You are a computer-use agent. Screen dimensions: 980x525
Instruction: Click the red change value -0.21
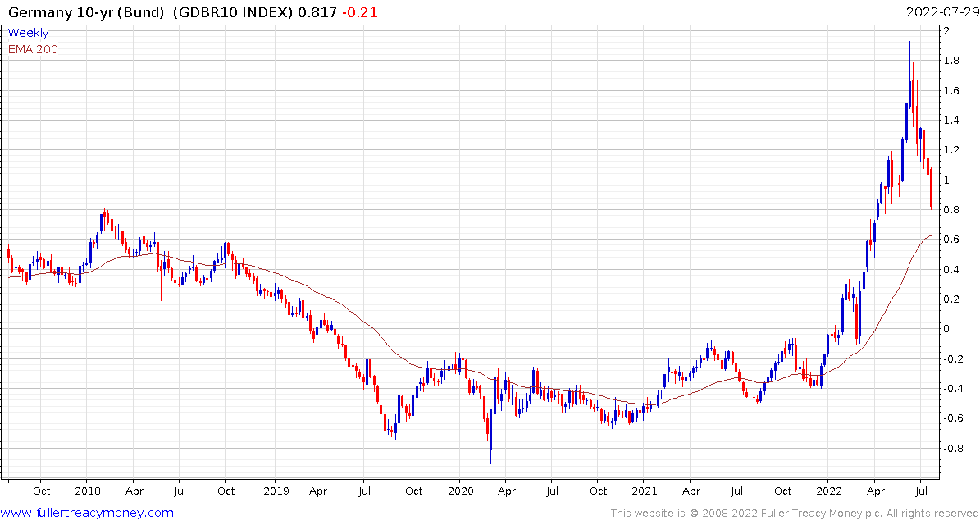click(360, 12)
